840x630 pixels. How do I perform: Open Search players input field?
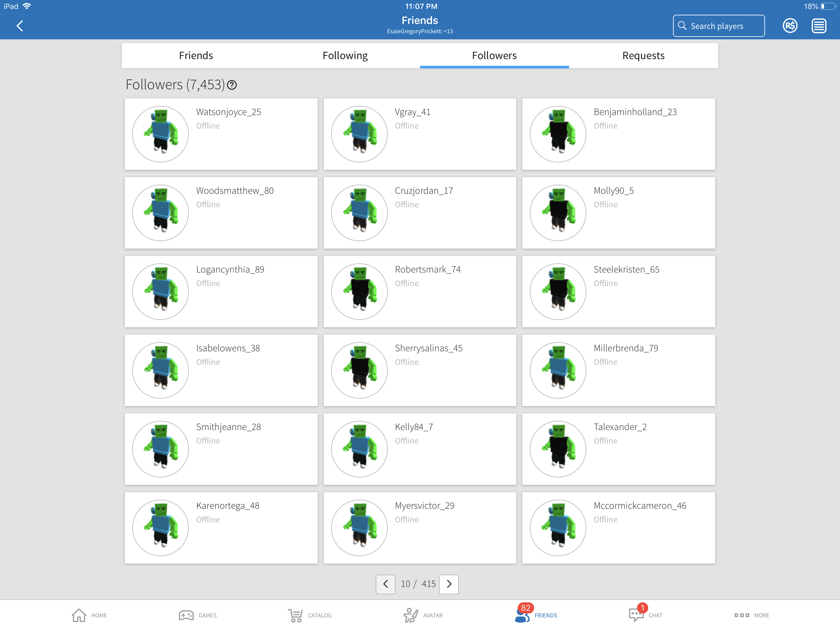coord(721,26)
